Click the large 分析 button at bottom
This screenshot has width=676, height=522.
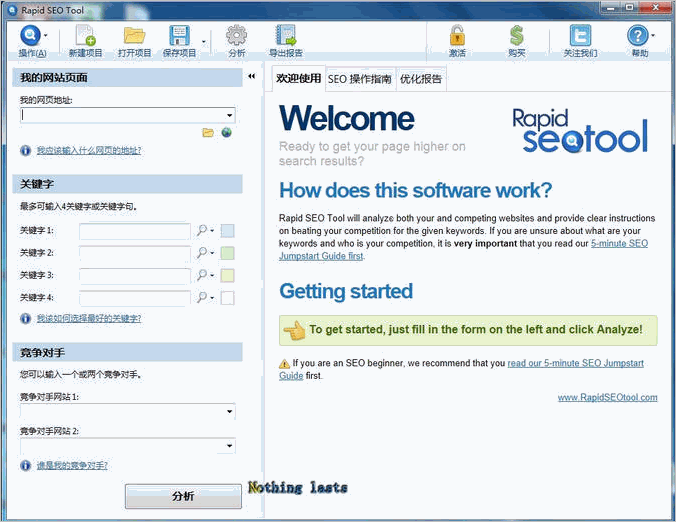tap(183, 496)
